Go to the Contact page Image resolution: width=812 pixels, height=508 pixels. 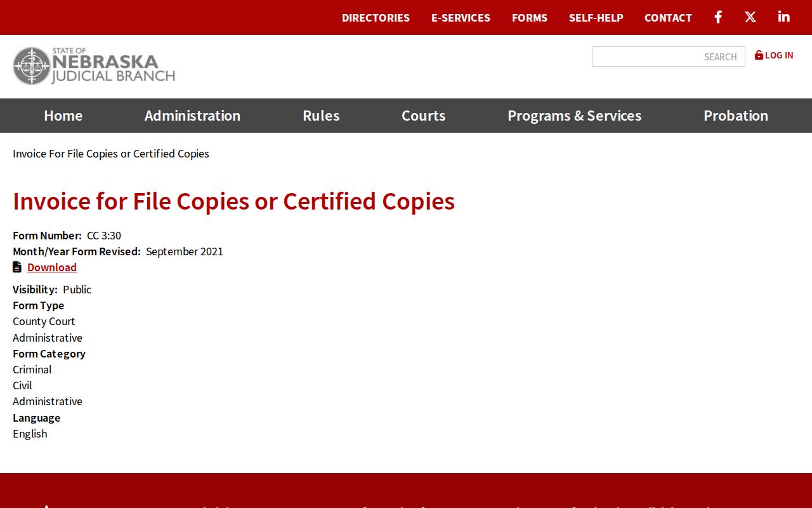pos(668,18)
